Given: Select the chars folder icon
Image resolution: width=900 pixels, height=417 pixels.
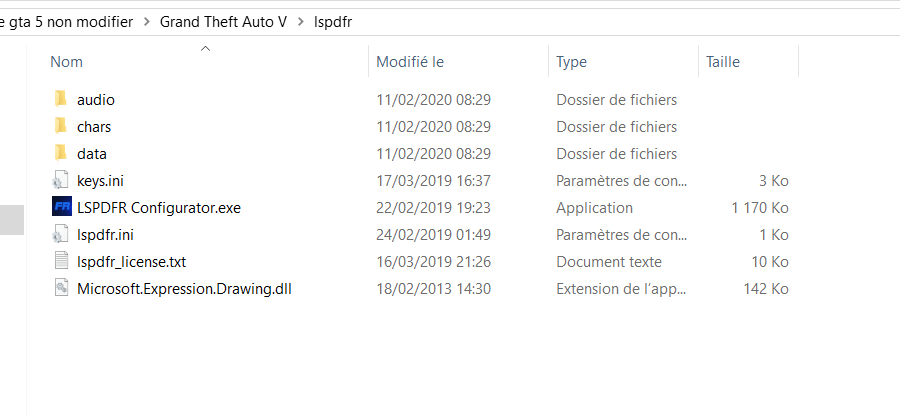Looking at the screenshot, I should click(x=61, y=126).
